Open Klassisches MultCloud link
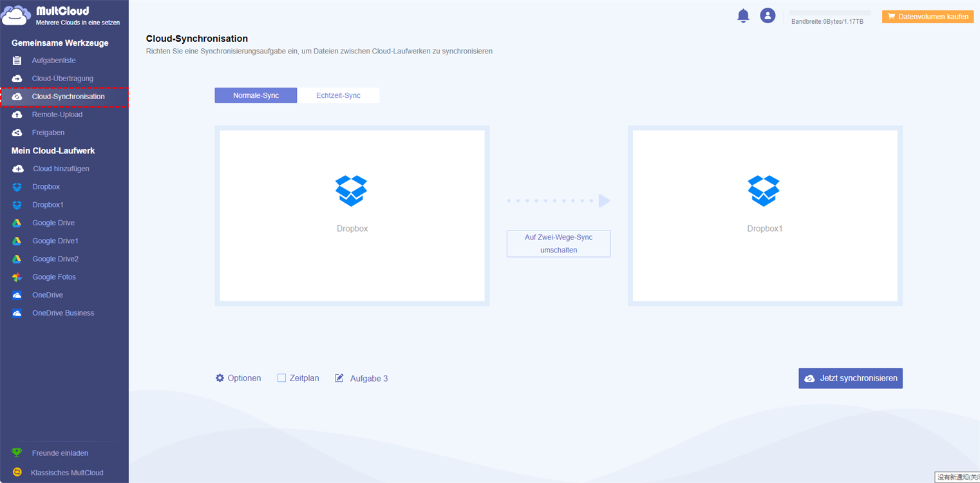This screenshot has width=980, height=483. click(x=67, y=472)
